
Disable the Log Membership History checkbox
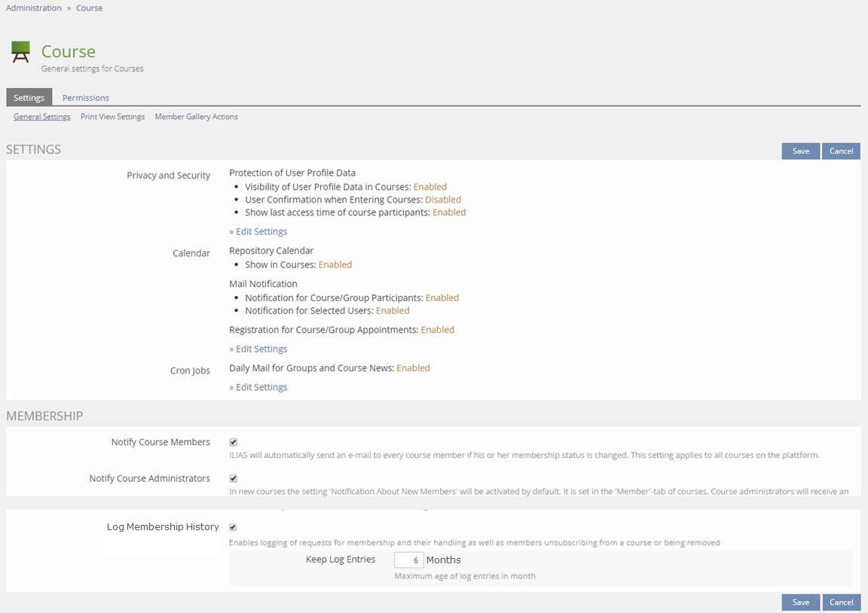coord(234,527)
